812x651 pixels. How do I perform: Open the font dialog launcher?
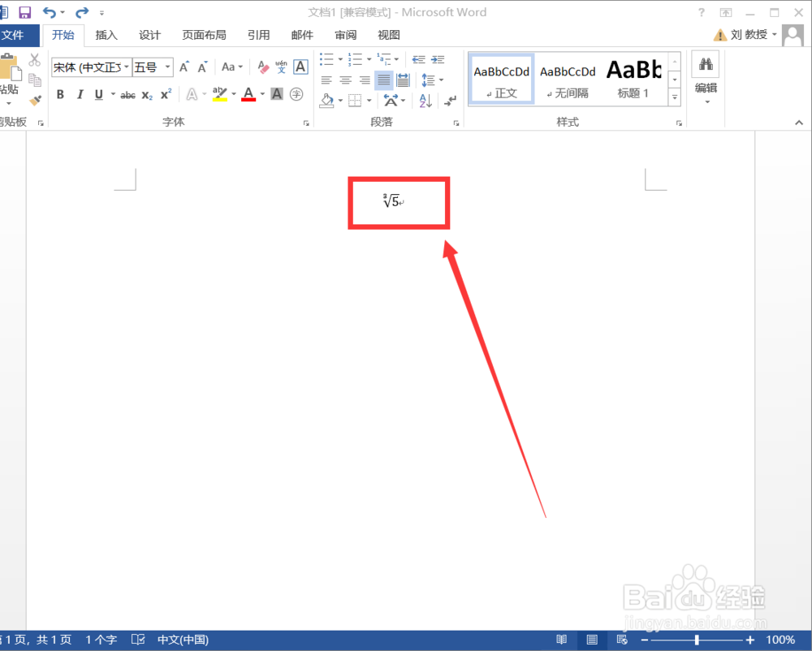pyautogui.click(x=306, y=123)
